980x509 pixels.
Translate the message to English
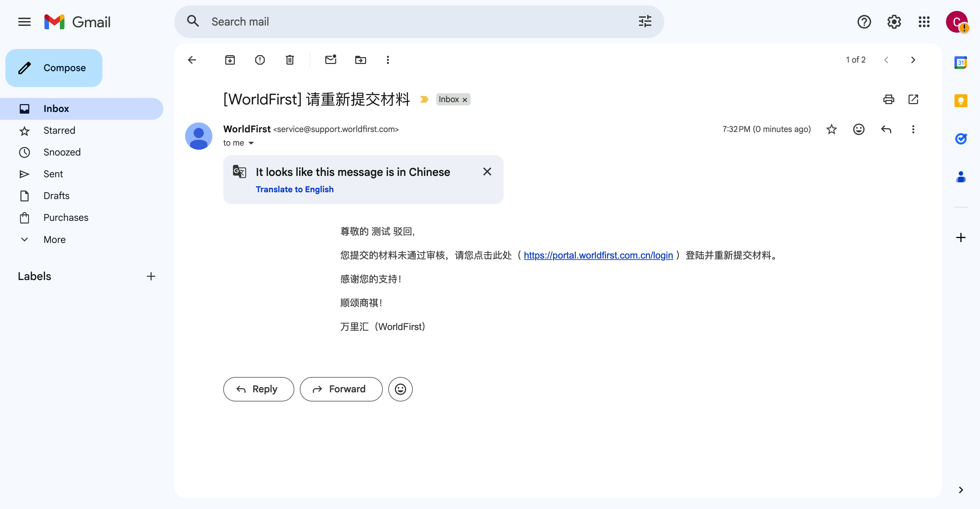[294, 190]
